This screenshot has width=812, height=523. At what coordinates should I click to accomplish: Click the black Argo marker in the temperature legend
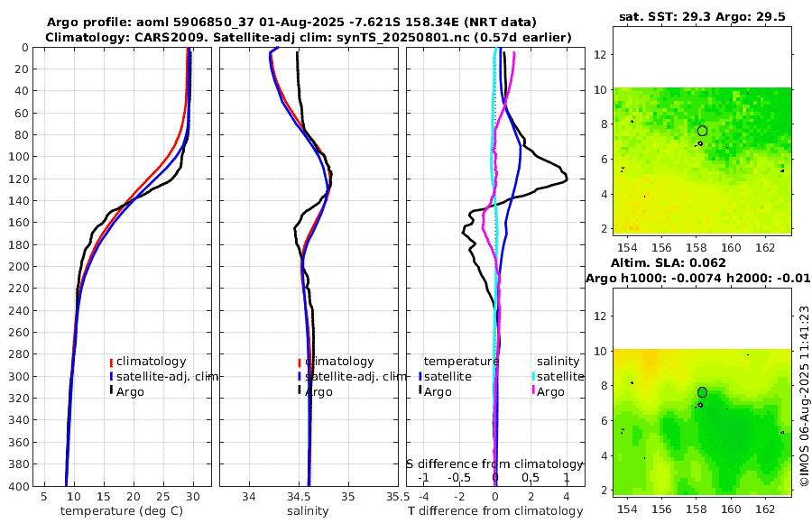[111, 391]
